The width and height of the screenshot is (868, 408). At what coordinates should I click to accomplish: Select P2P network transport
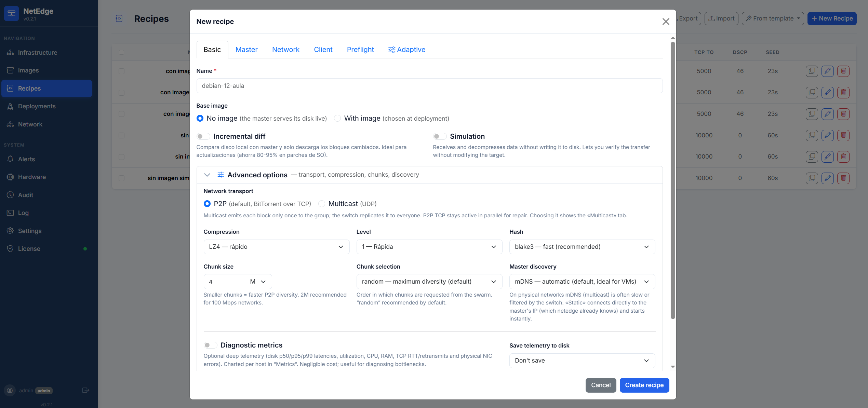click(x=207, y=204)
